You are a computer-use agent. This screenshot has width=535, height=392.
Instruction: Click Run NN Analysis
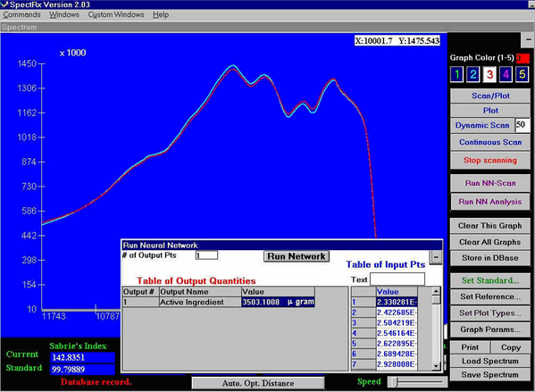pyautogui.click(x=490, y=202)
